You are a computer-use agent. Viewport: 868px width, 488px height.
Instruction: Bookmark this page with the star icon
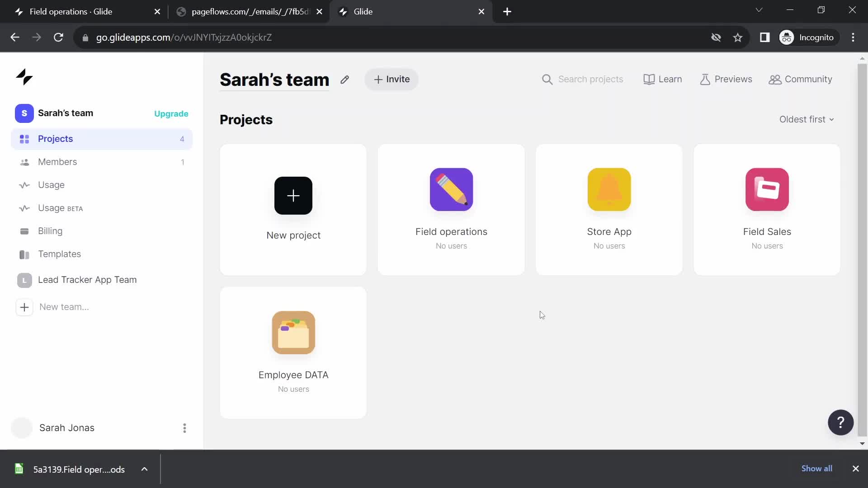(738, 38)
